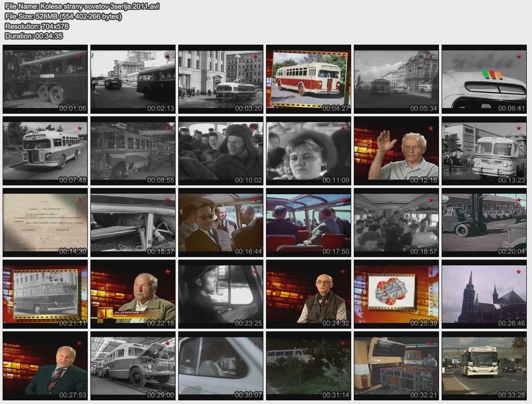
Task: Open the frame of man in suit and tie
Action: (45, 366)
